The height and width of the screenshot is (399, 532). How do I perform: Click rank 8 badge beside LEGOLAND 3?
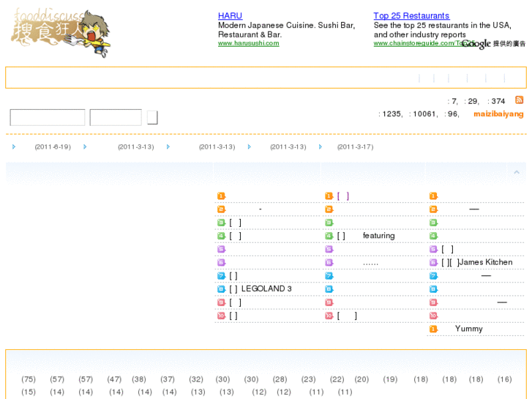coord(221,289)
